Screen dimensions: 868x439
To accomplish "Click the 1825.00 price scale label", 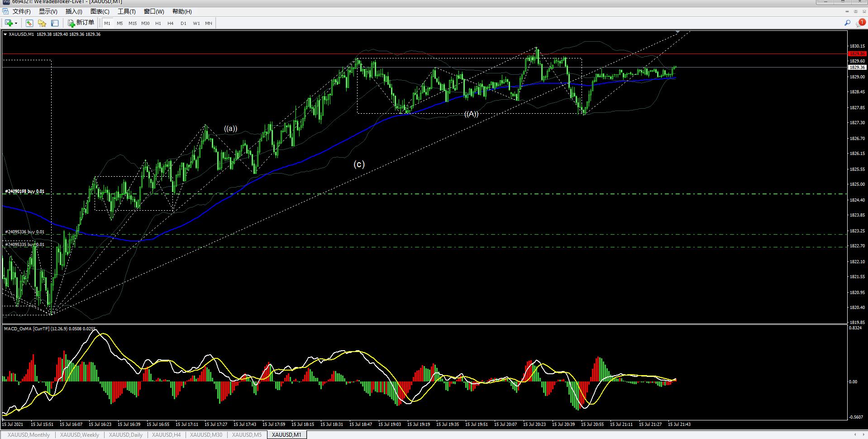I will 856,184.
